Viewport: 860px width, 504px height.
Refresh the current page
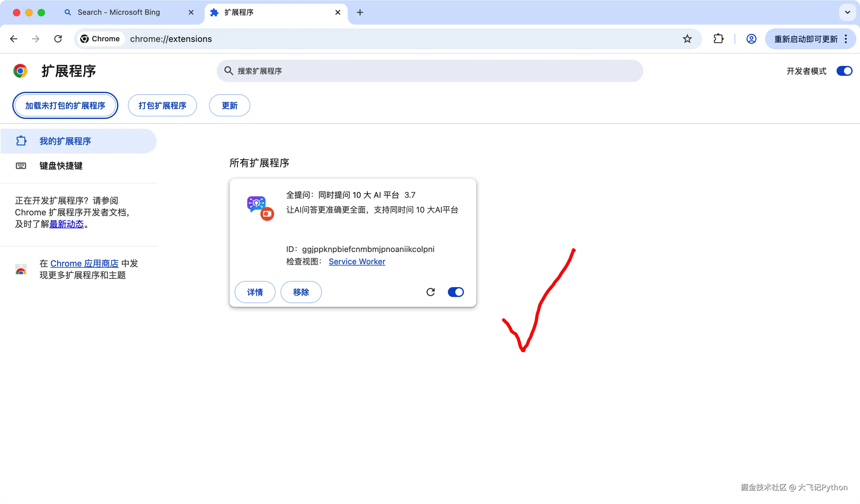coord(58,39)
